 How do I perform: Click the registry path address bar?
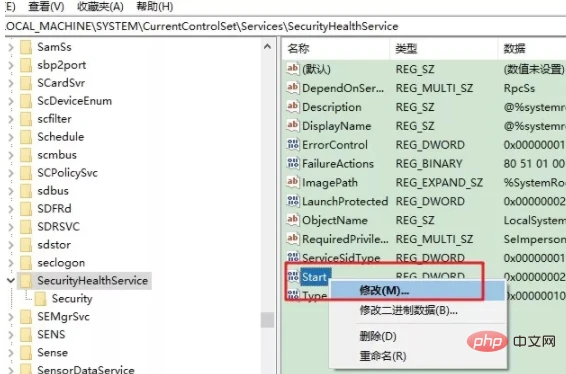(286, 26)
